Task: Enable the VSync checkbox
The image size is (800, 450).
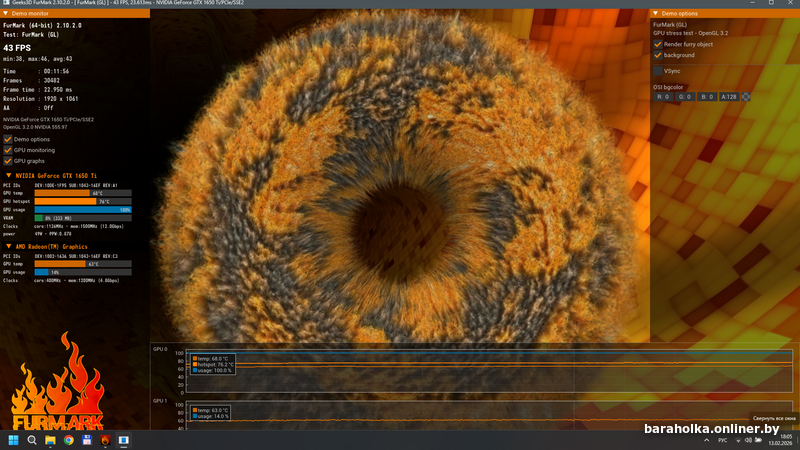Action: tap(658, 71)
